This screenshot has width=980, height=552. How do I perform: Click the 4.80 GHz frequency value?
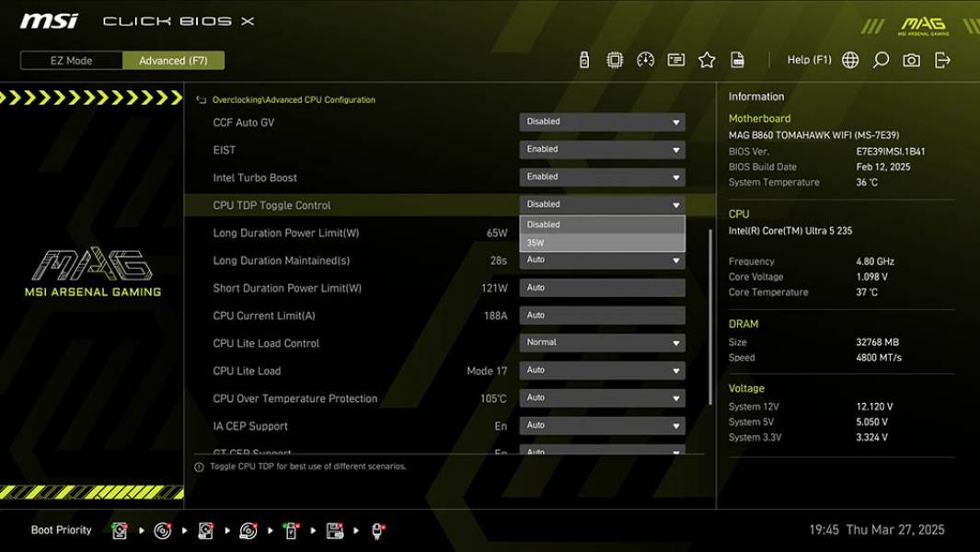tap(875, 261)
